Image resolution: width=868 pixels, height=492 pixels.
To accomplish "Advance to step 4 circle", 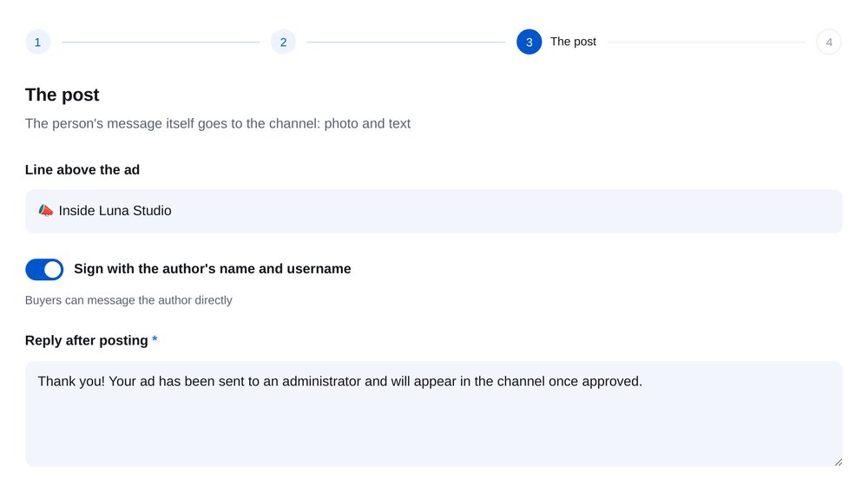I will pos(829,42).
